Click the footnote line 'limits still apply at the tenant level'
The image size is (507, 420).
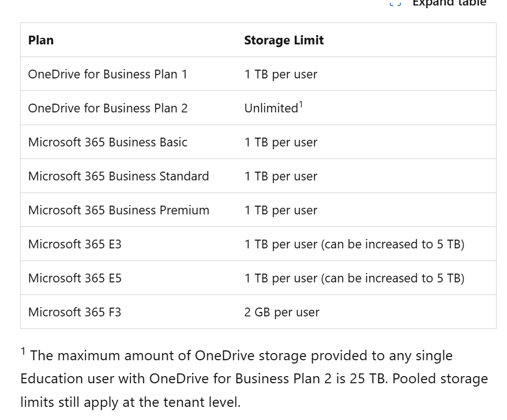(x=130, y=402)
